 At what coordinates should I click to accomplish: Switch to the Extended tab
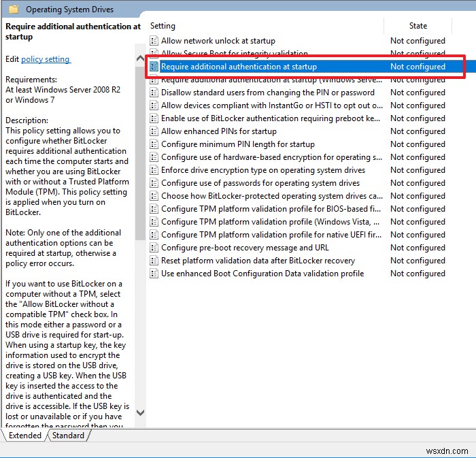(25, 436)
